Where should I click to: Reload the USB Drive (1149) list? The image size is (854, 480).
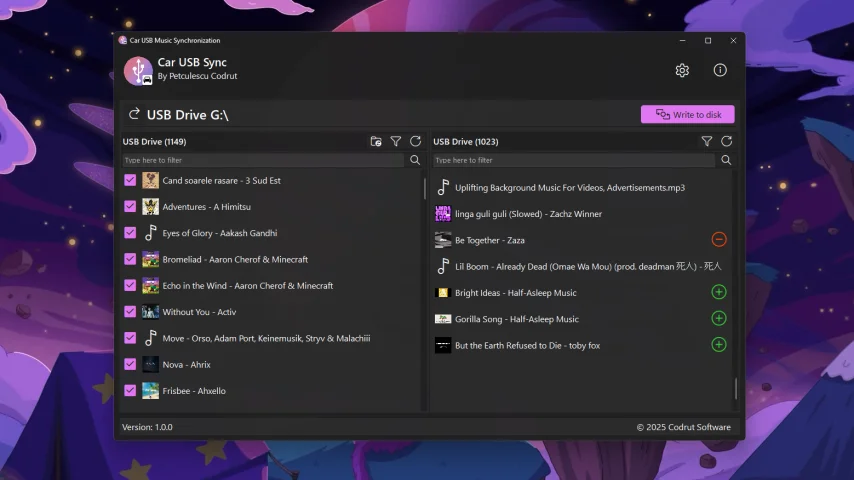415,142
